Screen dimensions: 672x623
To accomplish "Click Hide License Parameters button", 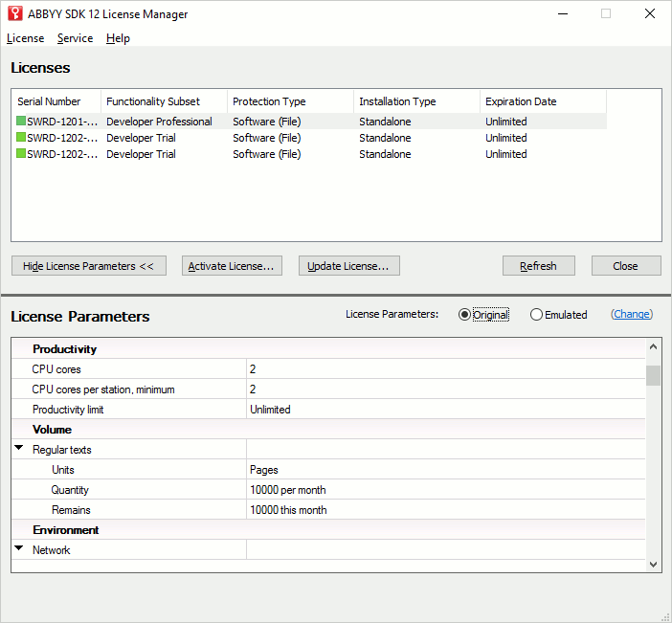I will 89,266.
